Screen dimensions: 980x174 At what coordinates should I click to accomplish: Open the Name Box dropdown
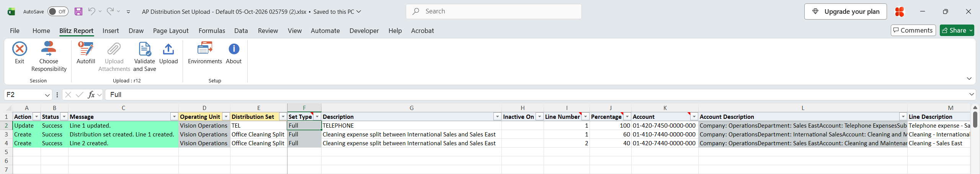pos(47,95)
